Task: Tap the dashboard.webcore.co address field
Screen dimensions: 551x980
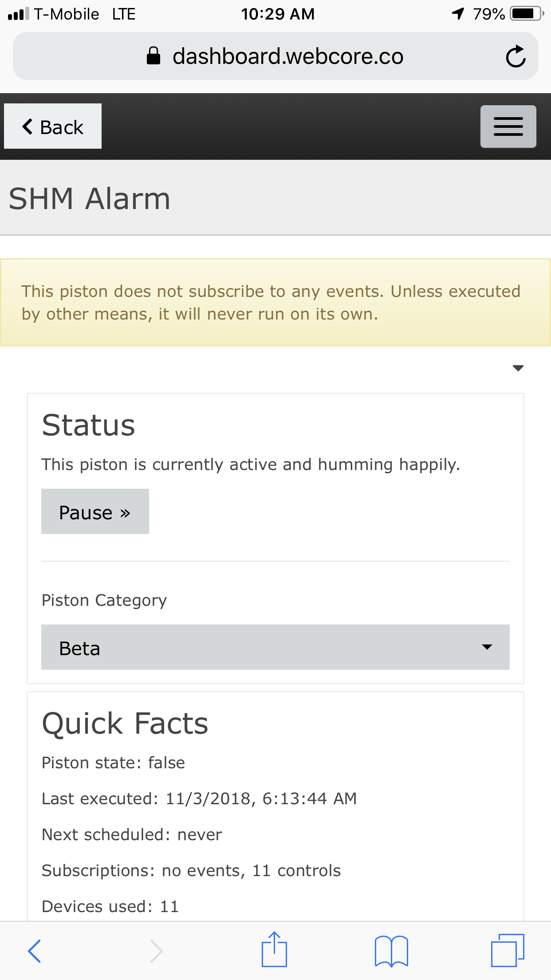Action: coord(275,56)
